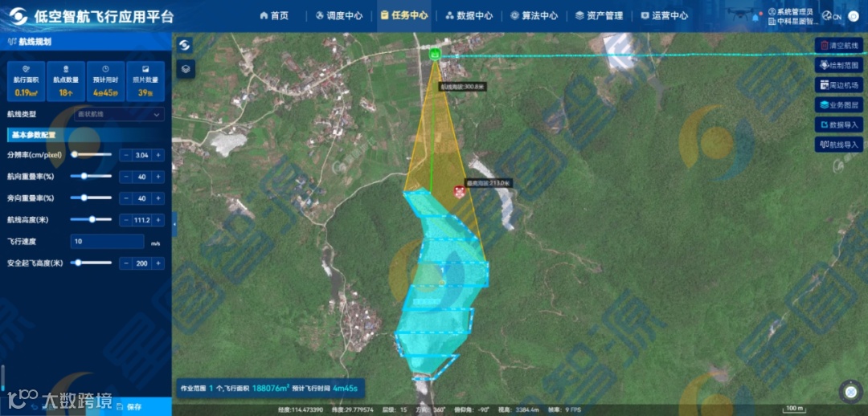Click the 航线海拔 300.8米 label
Image resolution: width=868 pixels, height=416 pixels.
pyautogui.click(x=463, y=86)
